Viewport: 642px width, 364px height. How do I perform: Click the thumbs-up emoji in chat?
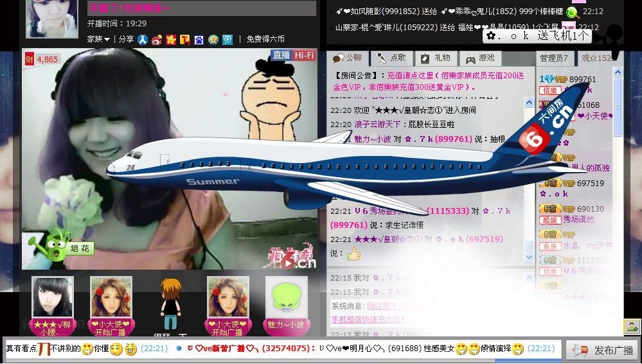coord(353,254)
